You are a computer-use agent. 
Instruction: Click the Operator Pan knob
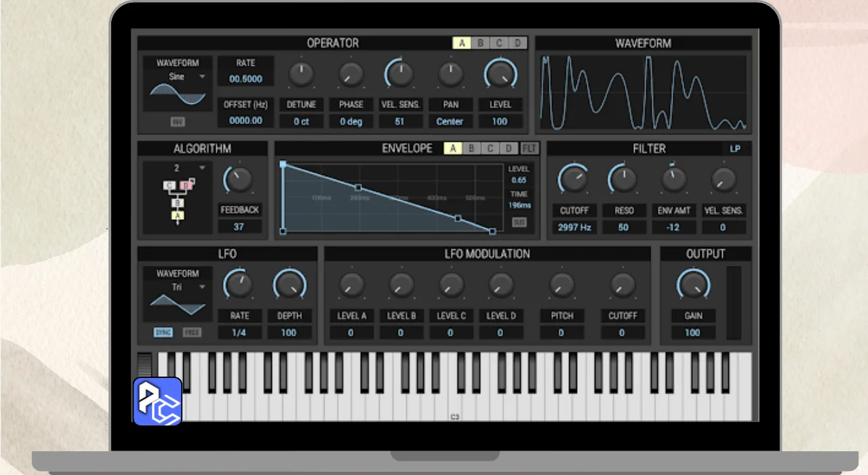pyautogui.click(x=450, y=73)
